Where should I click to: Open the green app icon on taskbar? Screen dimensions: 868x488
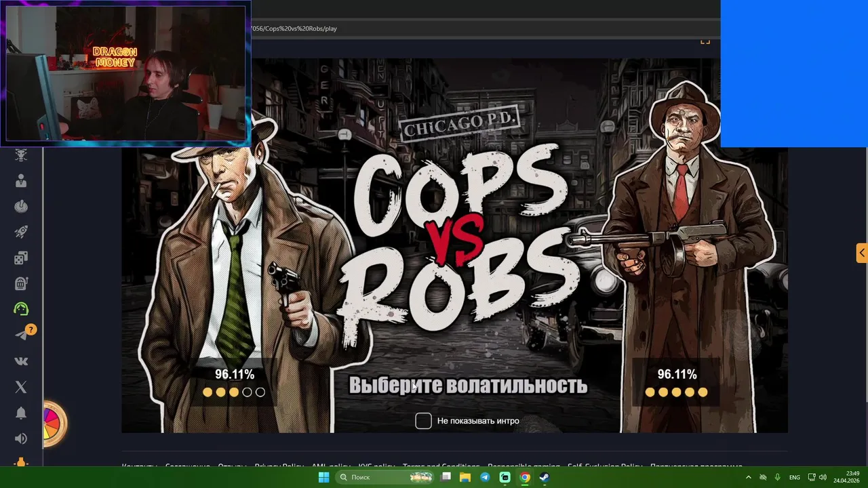(x=505, y=477)
